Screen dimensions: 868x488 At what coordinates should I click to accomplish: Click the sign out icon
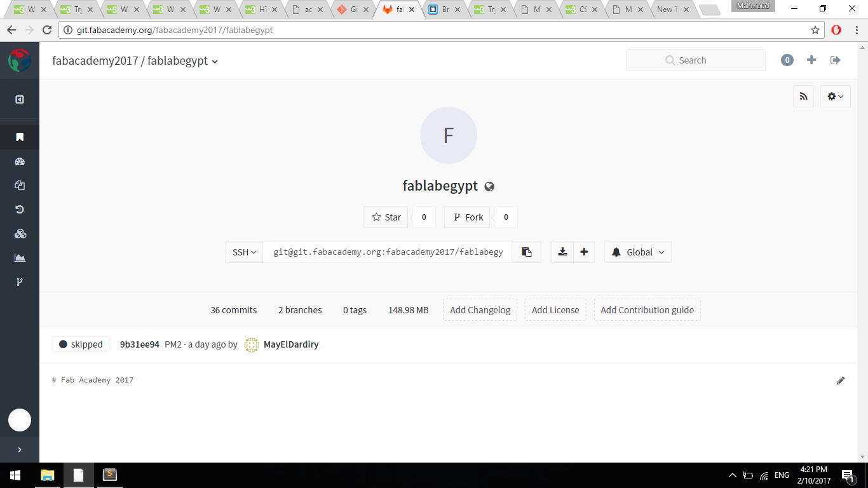tap(836, 60)
